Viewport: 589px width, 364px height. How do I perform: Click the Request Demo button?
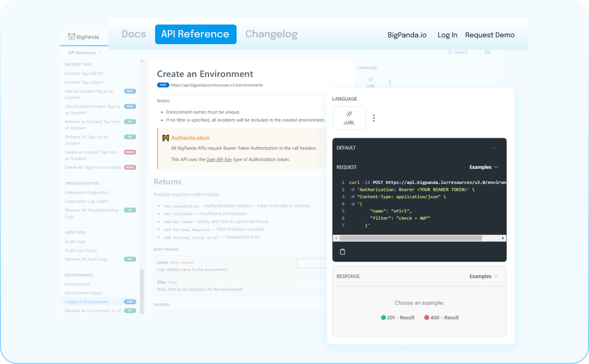coord(490,35)
